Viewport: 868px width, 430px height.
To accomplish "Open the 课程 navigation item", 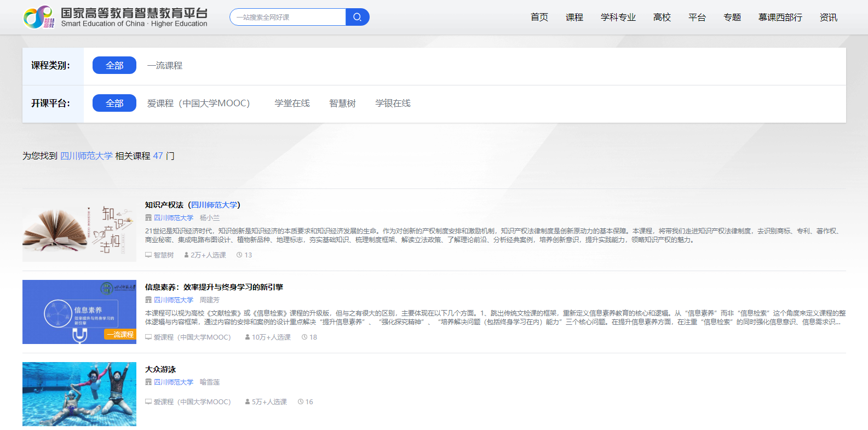I will point(574,18).
